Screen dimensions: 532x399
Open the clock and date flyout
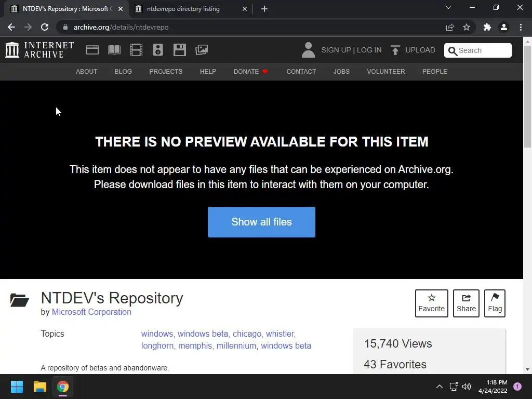click(493, 387)
